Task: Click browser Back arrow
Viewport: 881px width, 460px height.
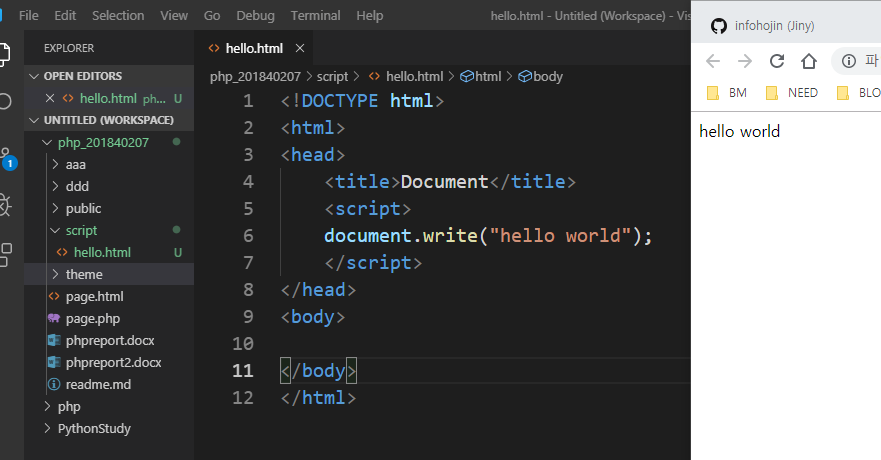Action: click(x=712, y=61)
